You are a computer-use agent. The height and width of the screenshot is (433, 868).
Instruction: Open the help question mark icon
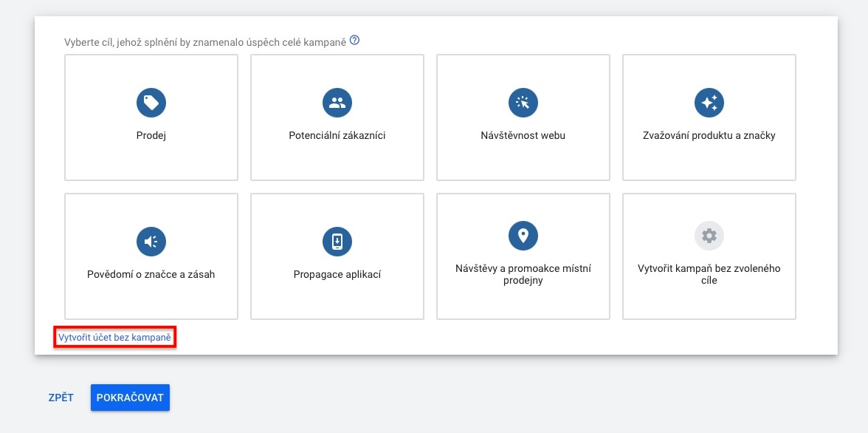click(355, 41)
